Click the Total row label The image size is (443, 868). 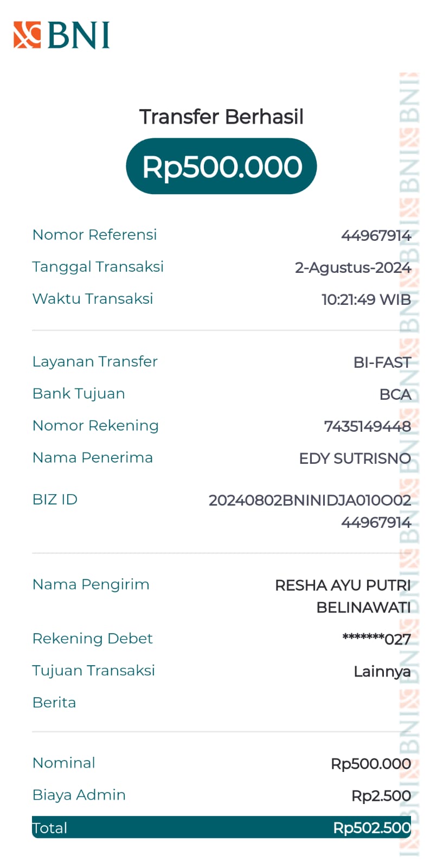[50, 828]
